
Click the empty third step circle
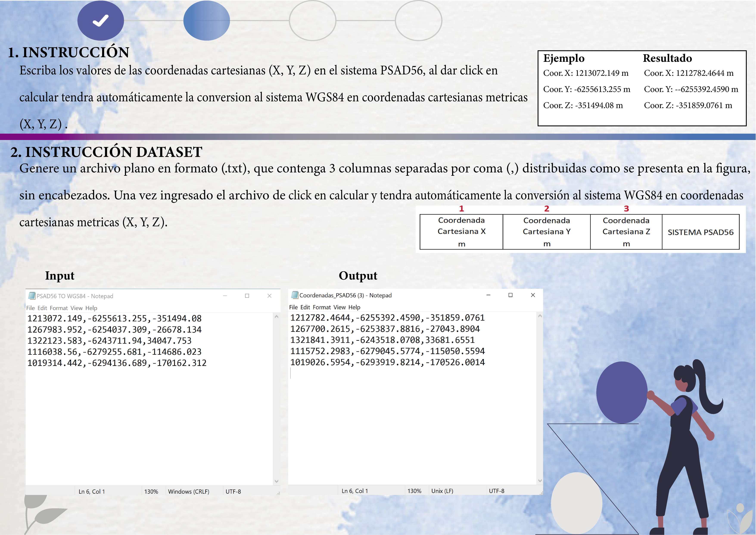pos(312,20)
